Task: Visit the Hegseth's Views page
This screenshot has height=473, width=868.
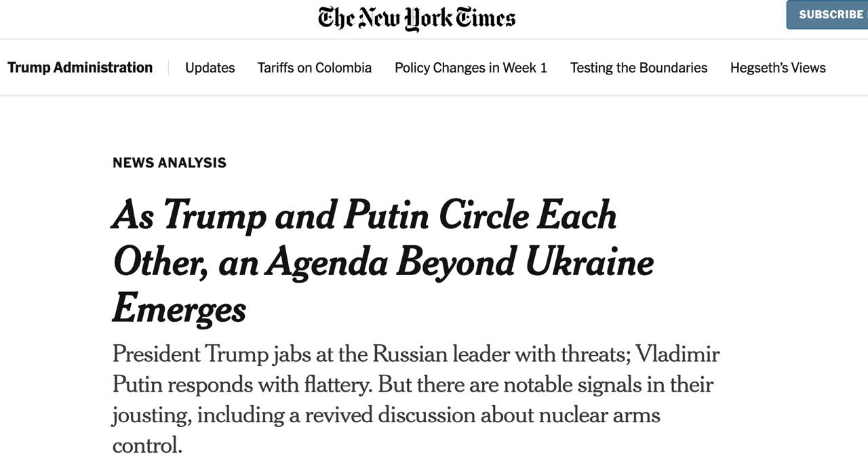Action: pyautogui.click(x=778, y=68)
